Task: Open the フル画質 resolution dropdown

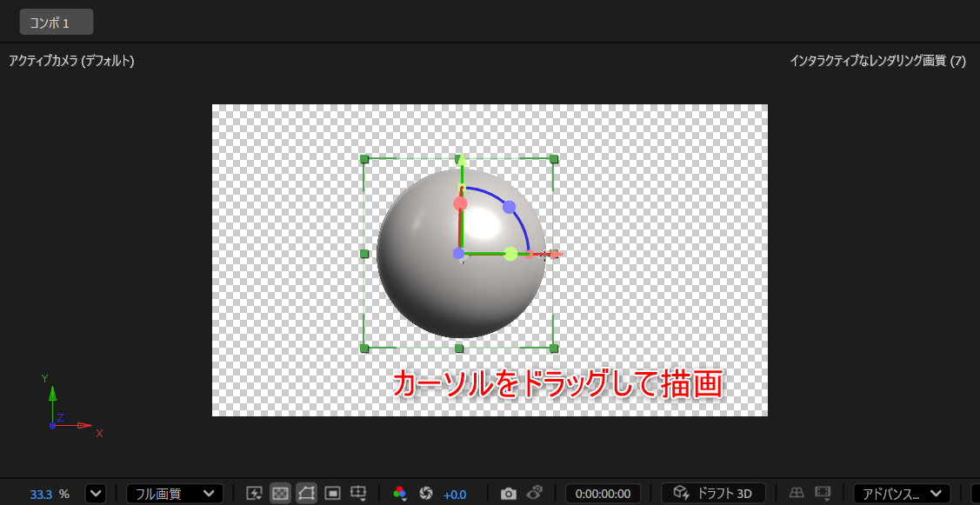Action: coord(175,493)
